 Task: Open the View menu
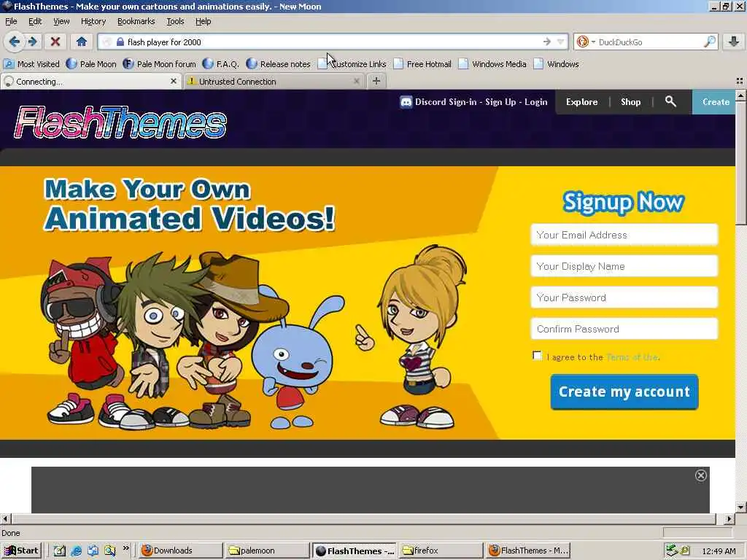pyautogui.click(x=61, y=21)
